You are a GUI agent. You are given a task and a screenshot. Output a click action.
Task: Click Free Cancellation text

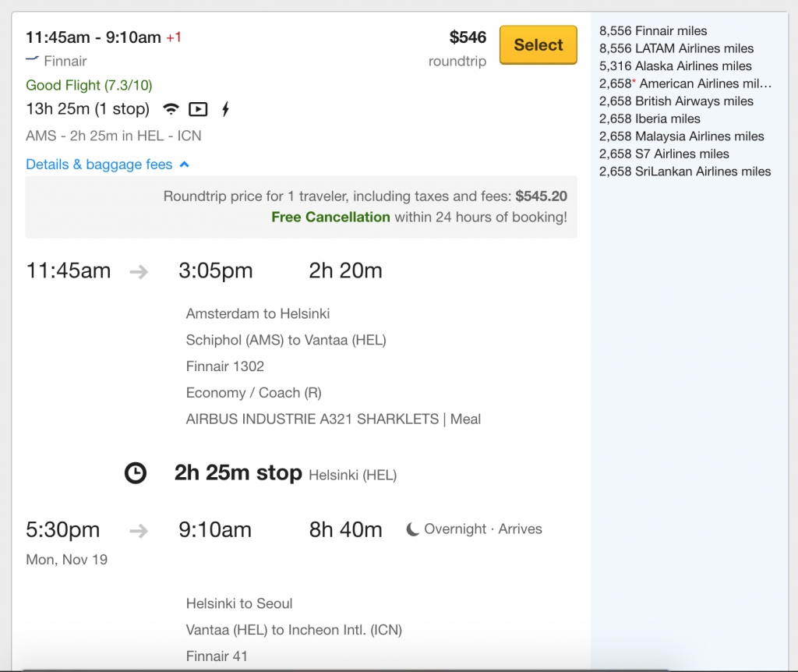point(330,217)
